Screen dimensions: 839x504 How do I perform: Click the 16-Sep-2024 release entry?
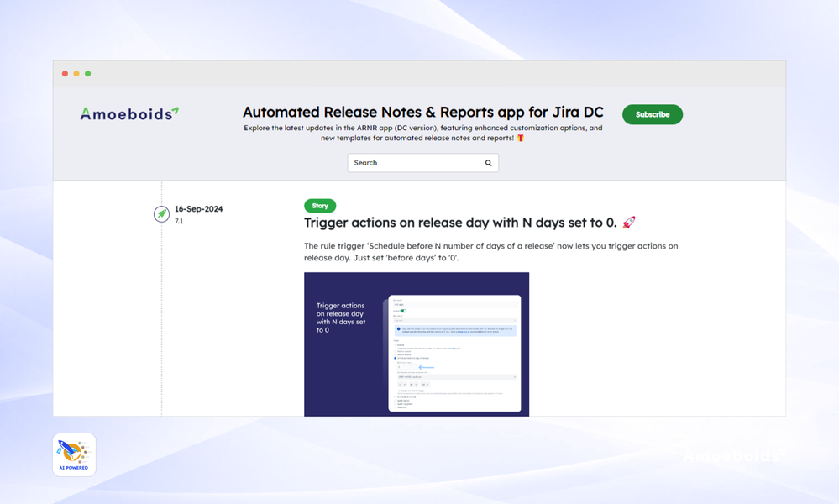click(197, 209)
